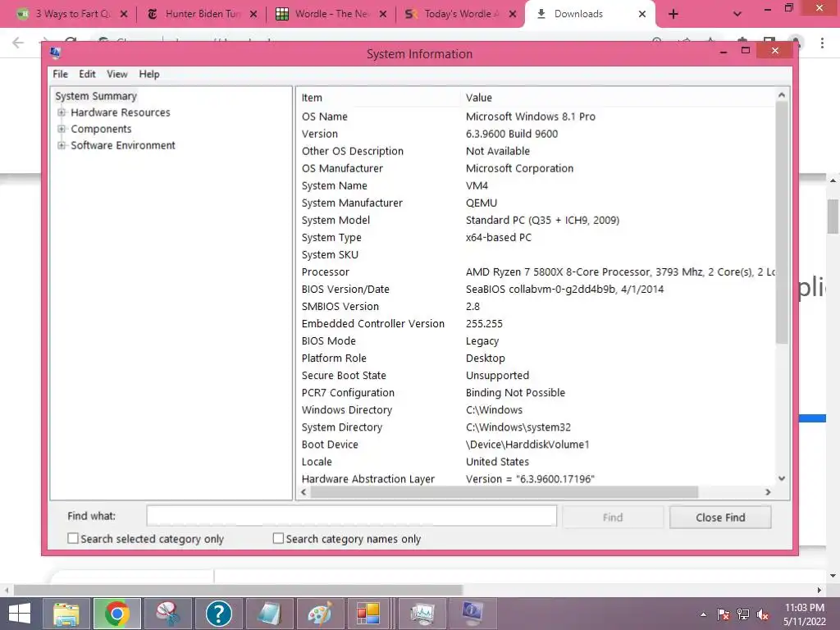Open the Edit menu
The image size is (840, 630).
coord(87,74)
